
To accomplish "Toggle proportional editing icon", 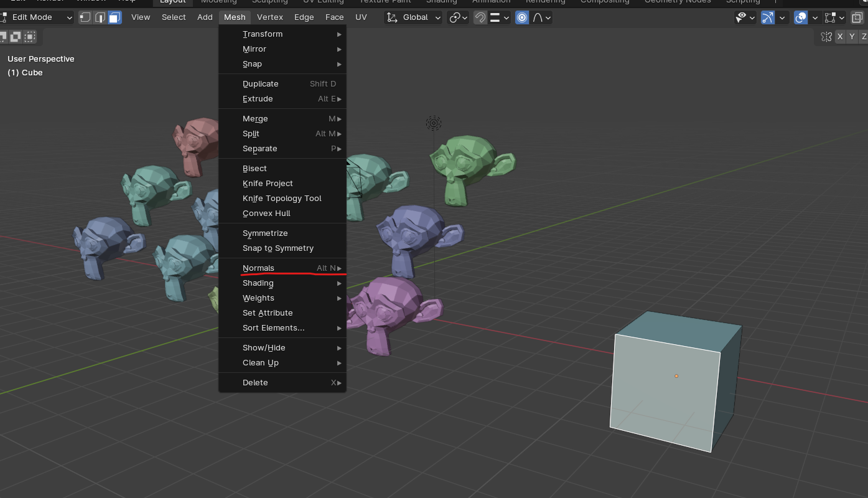I will pyautogui.click(x=522, y=17).
